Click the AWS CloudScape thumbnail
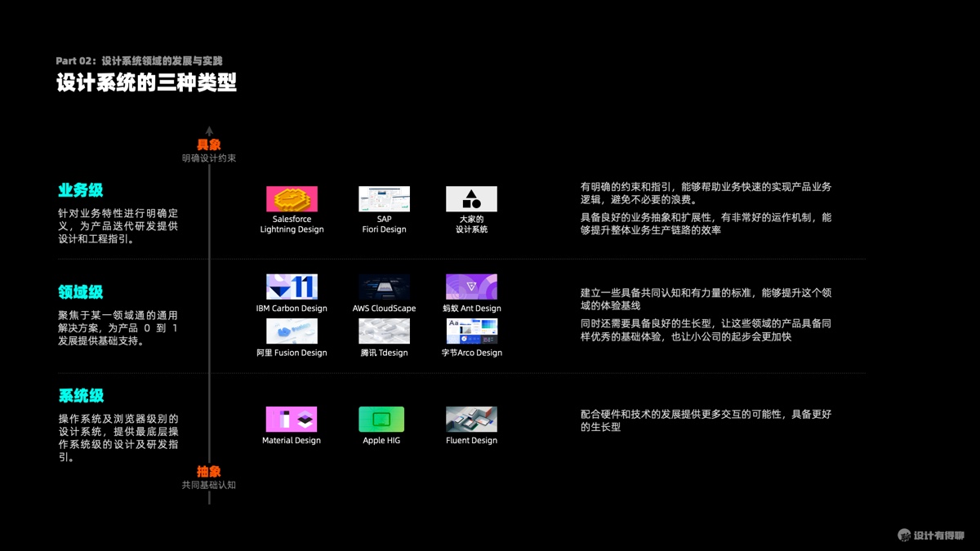This screenshot has height=551, width=980. tap(384, 287)
